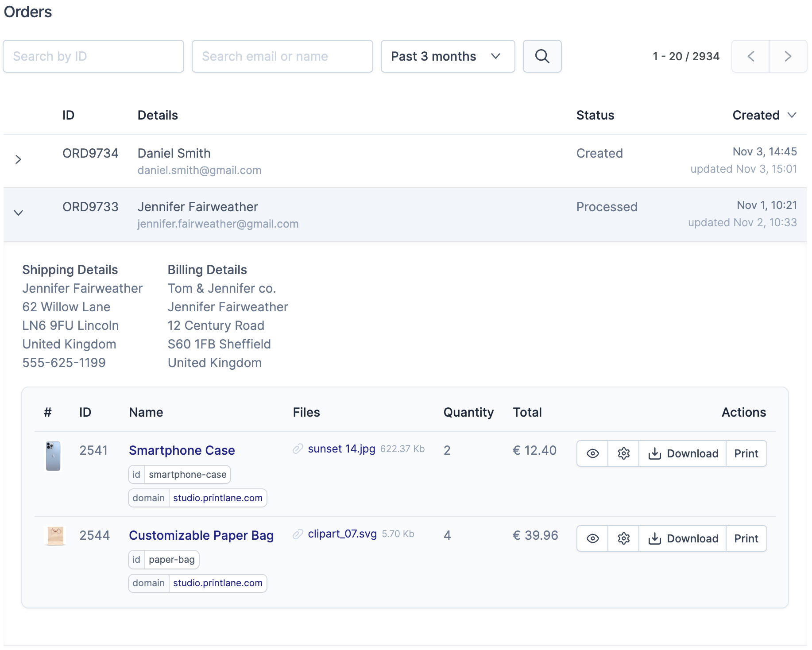Go to the next page of orders

point(788,56)
